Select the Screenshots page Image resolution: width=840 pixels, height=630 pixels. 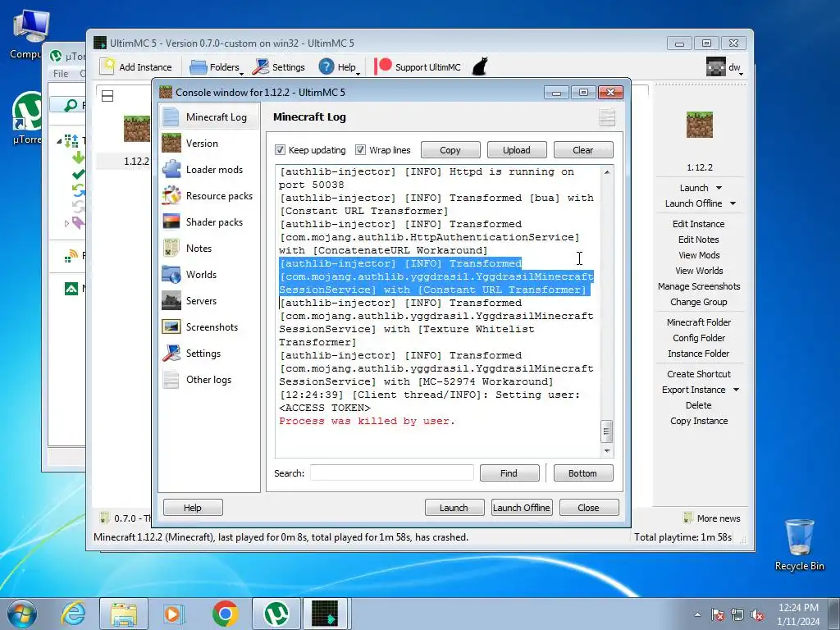[209, 326]
